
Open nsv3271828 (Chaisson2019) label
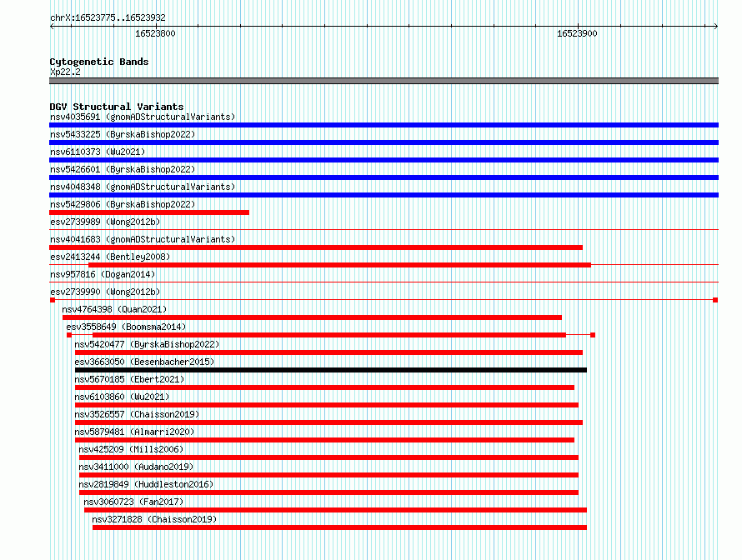tap(154, 519)
